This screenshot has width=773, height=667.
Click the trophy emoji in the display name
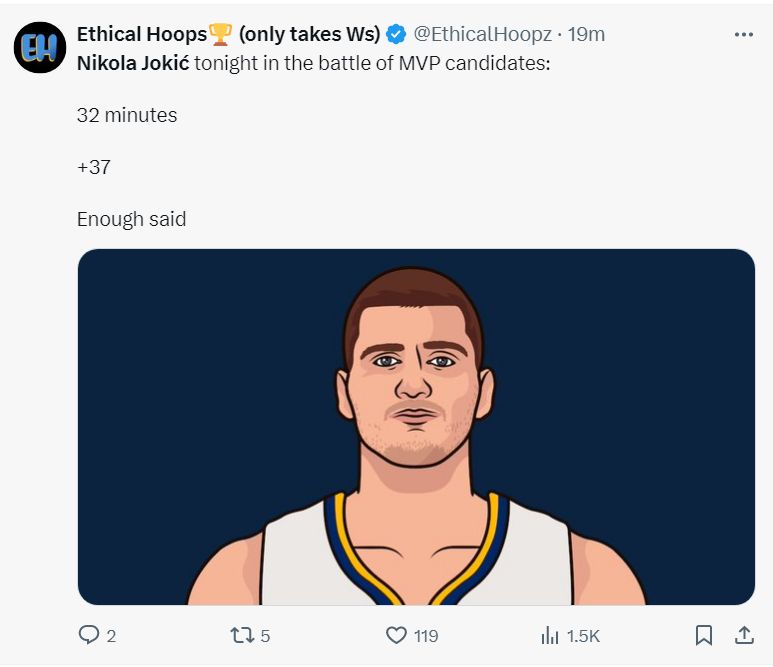click(x=220, y=35)
